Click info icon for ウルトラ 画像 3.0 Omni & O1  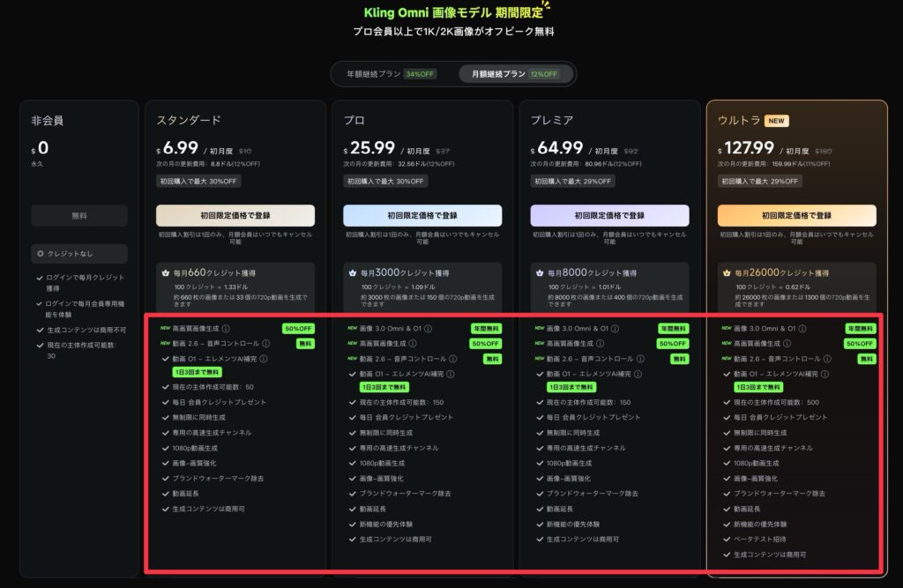(x=803, y=329)
